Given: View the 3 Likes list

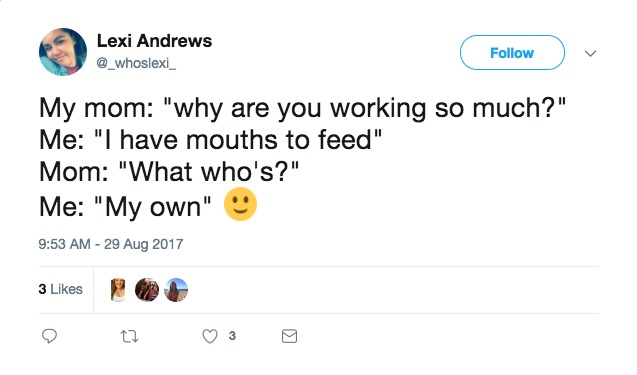Looking at the screenshot, I should 61,289.
